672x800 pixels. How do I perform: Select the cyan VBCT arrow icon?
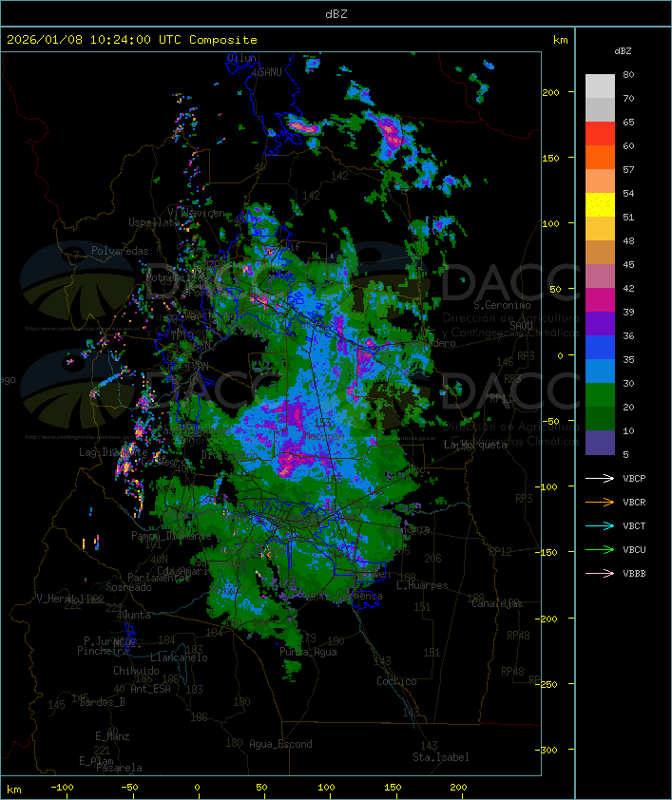(x=600, y=525)
